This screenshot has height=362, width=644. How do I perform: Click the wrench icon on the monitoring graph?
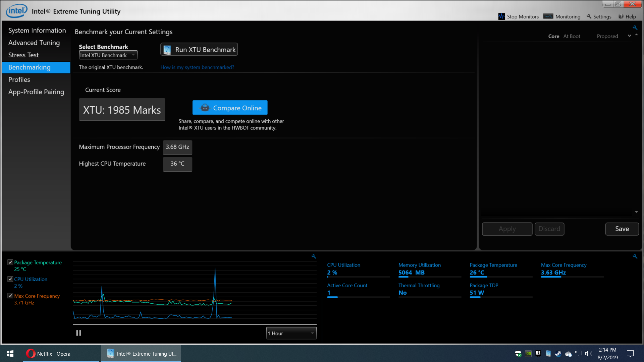tap(314, 256)
